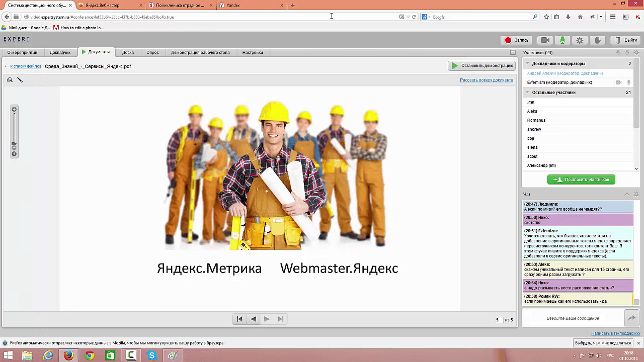644x362 pixels.
Task: Open Skype from the taskbar
Action: [x=152, y=355]
